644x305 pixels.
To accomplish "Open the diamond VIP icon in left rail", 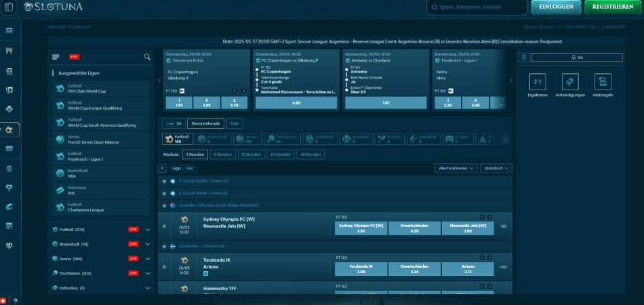I will [9, 245].
